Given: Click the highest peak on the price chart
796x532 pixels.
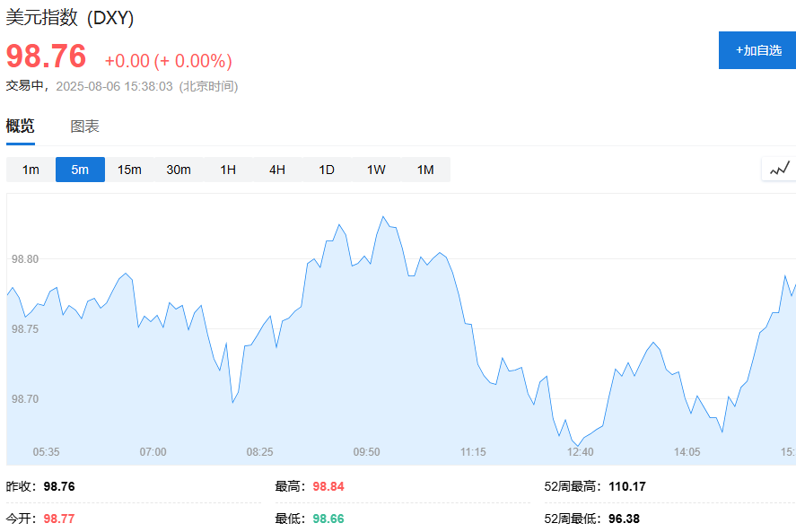Looking at the screenshot, I should [384, 217].
